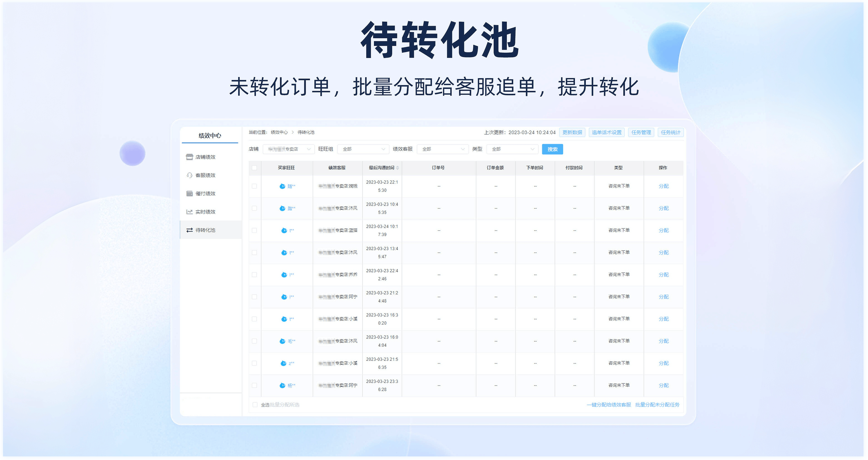Click the 催付绩效 wallet icon
Image resolution: width=868 pixels, height=460 pixels.
point(189,193)
